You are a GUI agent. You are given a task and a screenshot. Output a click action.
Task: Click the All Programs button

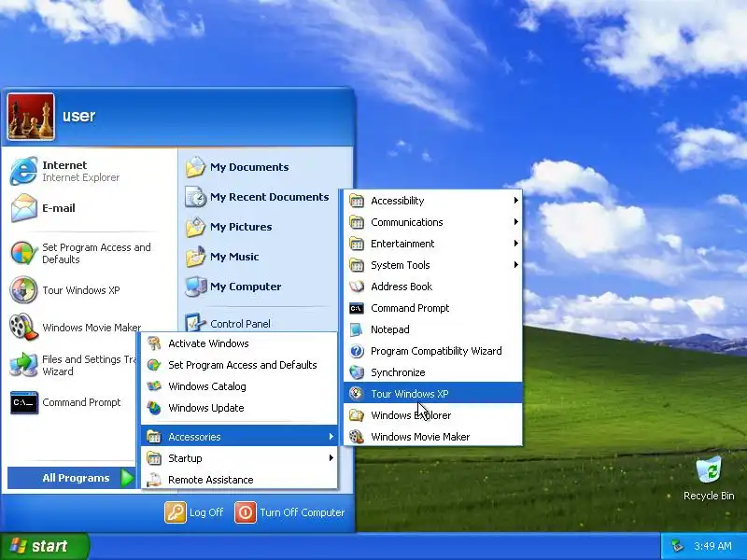pos(72,478)
